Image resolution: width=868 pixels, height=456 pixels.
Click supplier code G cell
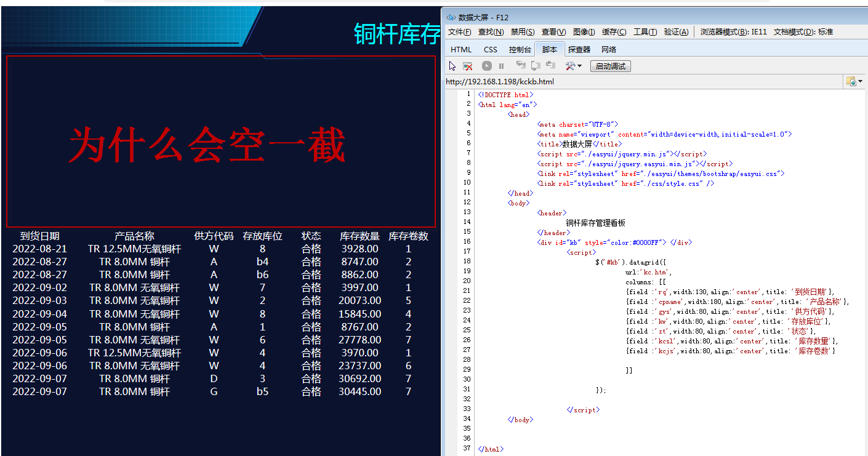(214, 391)
